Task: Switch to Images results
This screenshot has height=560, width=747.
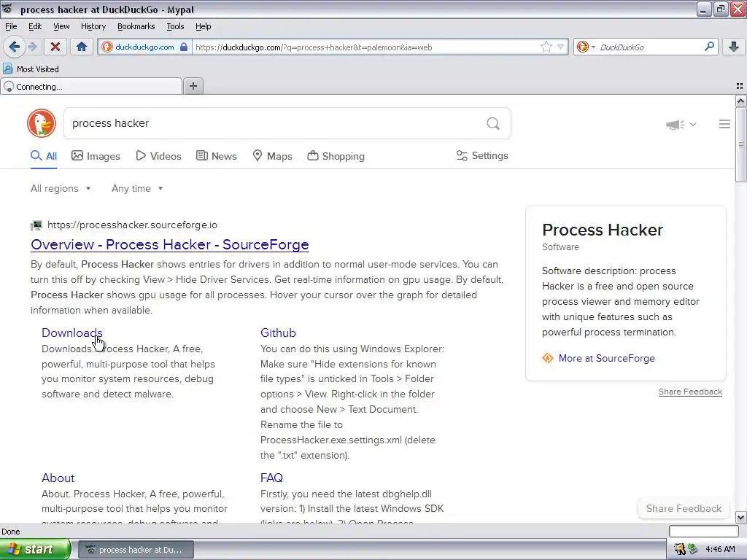Action: click(x=96, y=156)
